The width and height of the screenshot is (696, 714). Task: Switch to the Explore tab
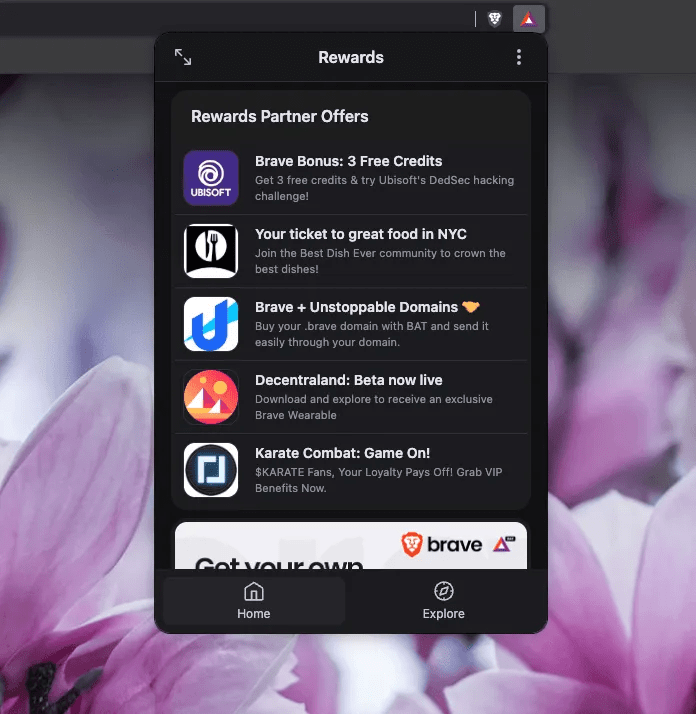pos(443,601)
